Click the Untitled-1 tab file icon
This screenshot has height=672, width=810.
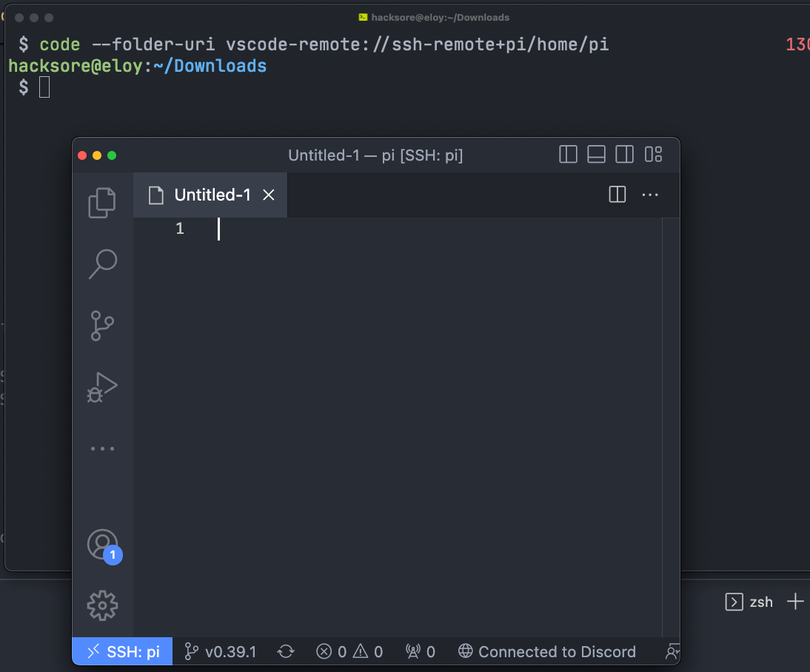(x=156, y=195)
